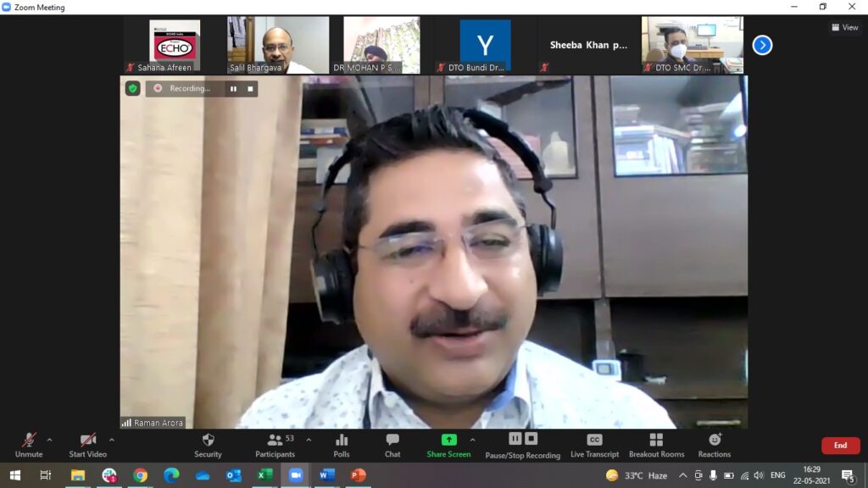
Task: Select Salil Bhargava's video thumbnail
Action: [x=277, y=45]
